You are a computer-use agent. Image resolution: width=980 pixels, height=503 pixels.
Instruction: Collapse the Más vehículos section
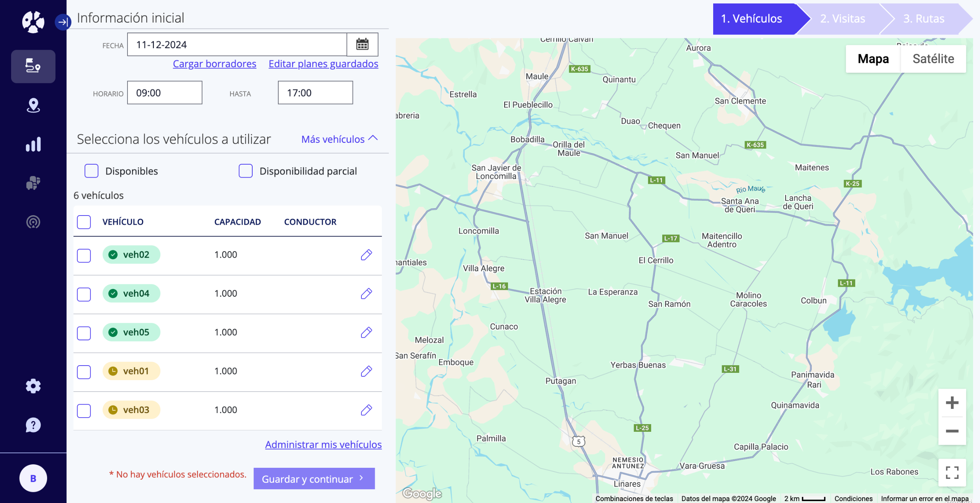pos(339,139)
